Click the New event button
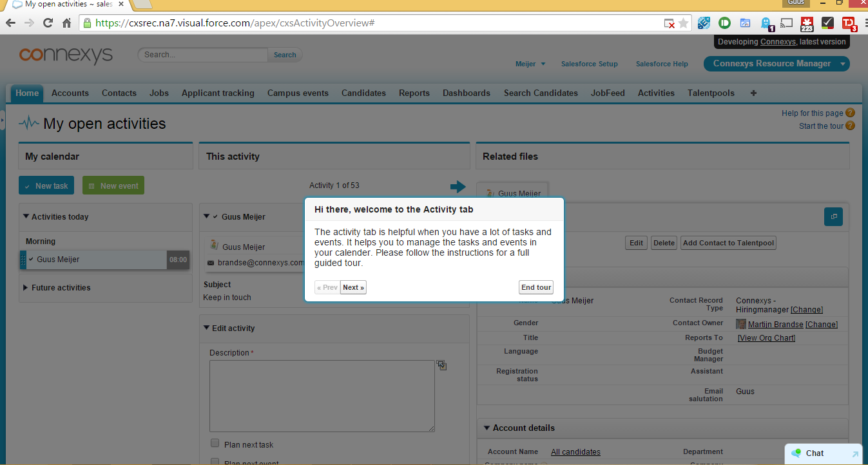Image resolution: width=868 pixels, height=465 pixels. (113, 185)
